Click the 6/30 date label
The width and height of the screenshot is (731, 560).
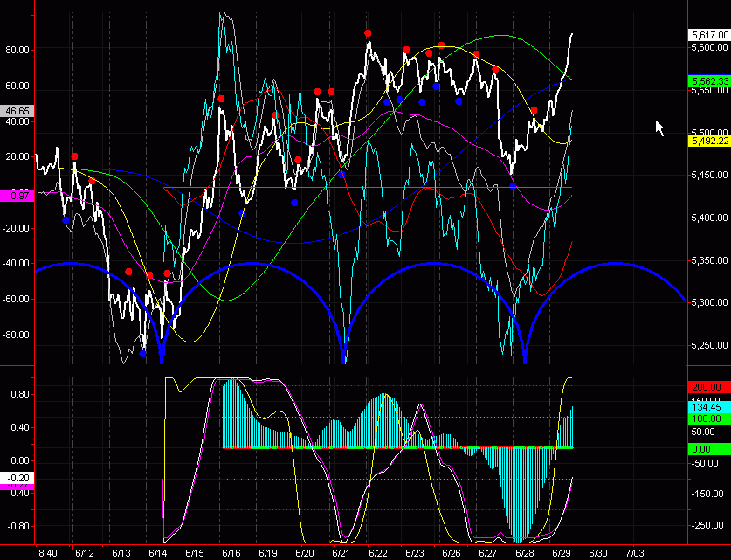pos(598,554)
